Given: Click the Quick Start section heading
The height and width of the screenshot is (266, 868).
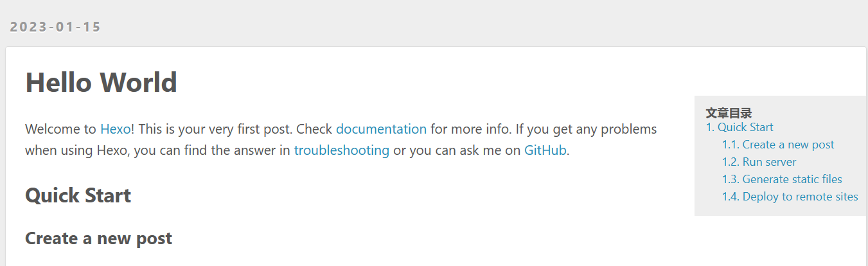Looking at the screenshot, I should pos(78,195).
